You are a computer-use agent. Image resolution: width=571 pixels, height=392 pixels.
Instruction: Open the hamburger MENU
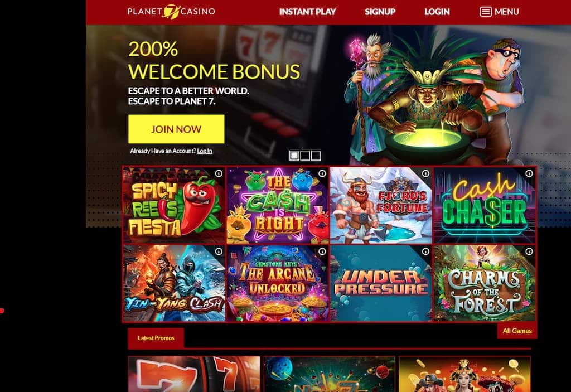(x=499, y=12)
